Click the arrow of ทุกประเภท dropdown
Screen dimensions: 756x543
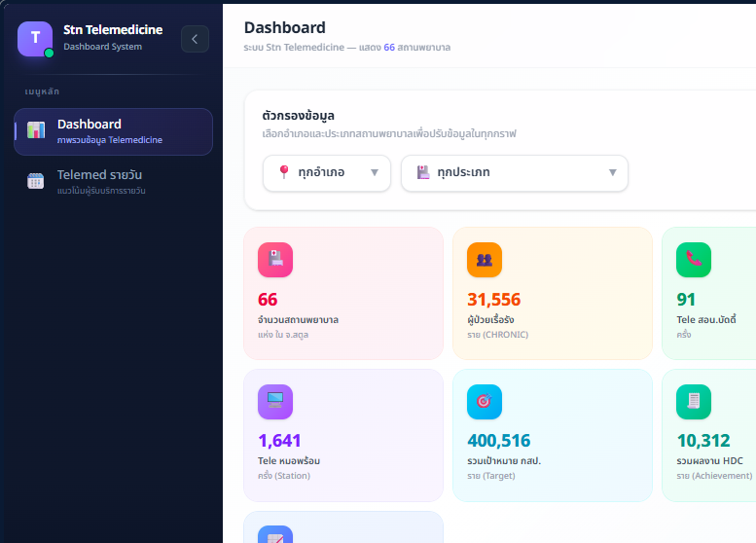[612, 172]
